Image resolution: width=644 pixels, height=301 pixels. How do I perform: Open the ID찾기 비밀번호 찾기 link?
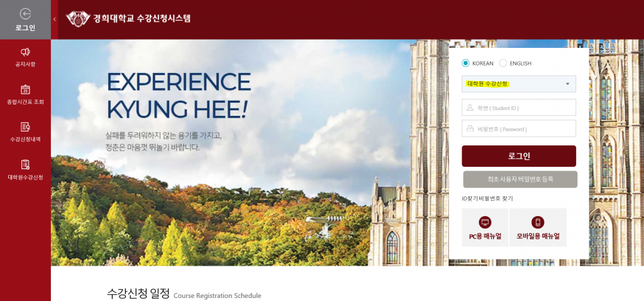(487, 198)
